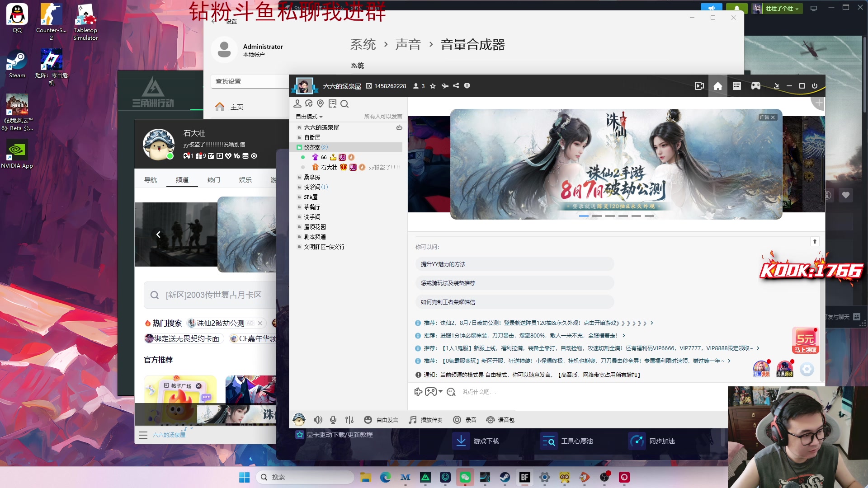This screenshot has height=488, width=868.
Task: Open 语音包 voice pack
Action: [500, 420]
